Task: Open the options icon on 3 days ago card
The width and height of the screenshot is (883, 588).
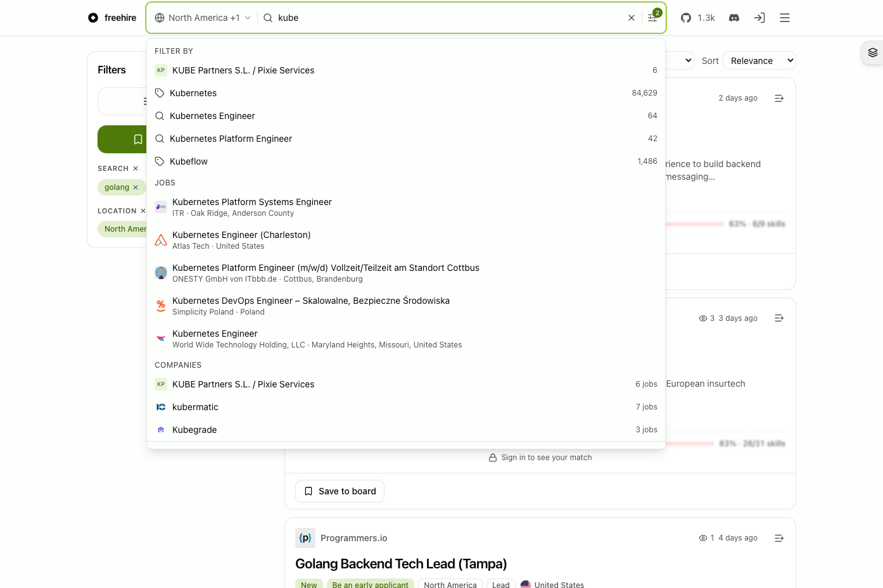Action: (779, 318)
